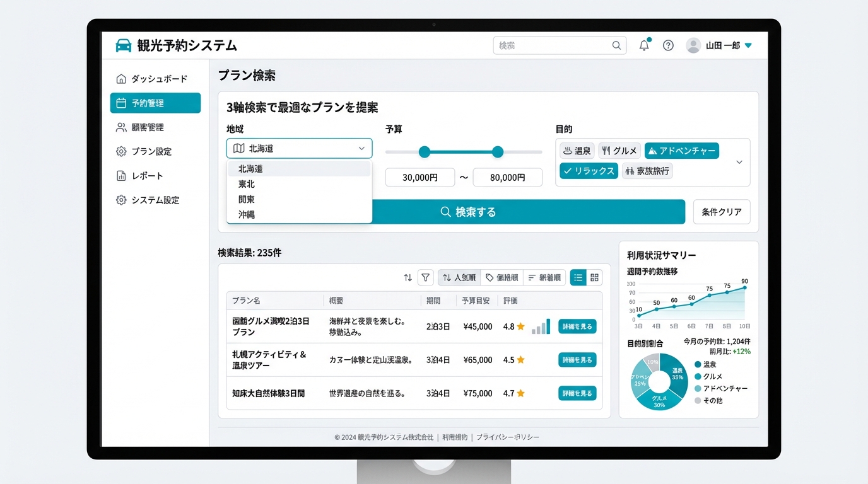The height and width of the screenshot is (484, 868).
Task: Select the 顧客管理 sidebar icon
Action: click(120, 127)
